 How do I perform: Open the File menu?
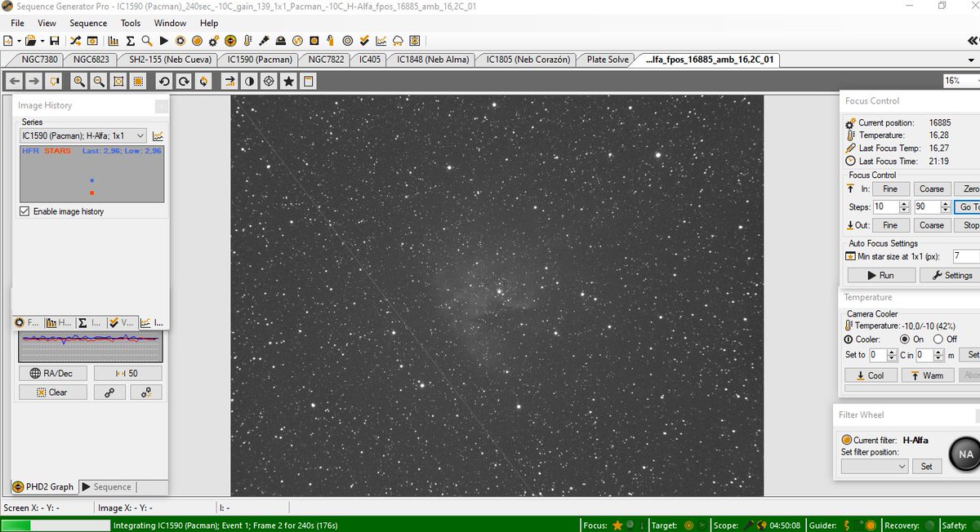17,23
